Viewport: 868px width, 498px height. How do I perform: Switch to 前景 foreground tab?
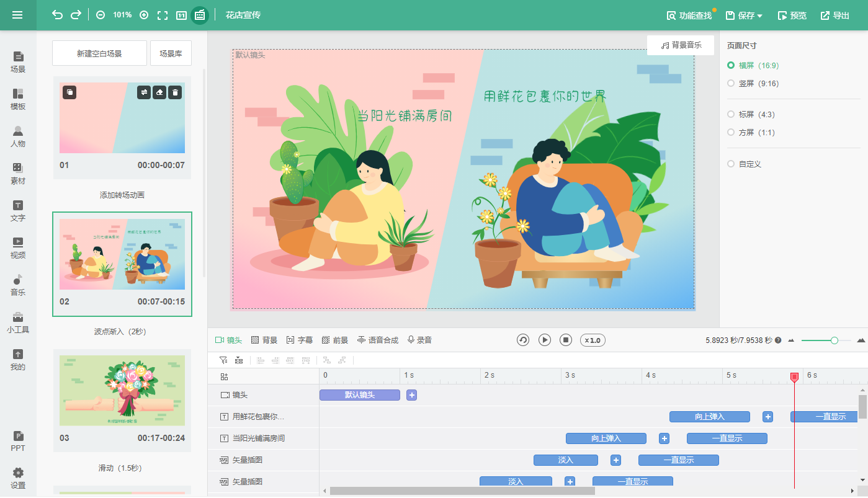pyautogui.click(x=335, y=340)
